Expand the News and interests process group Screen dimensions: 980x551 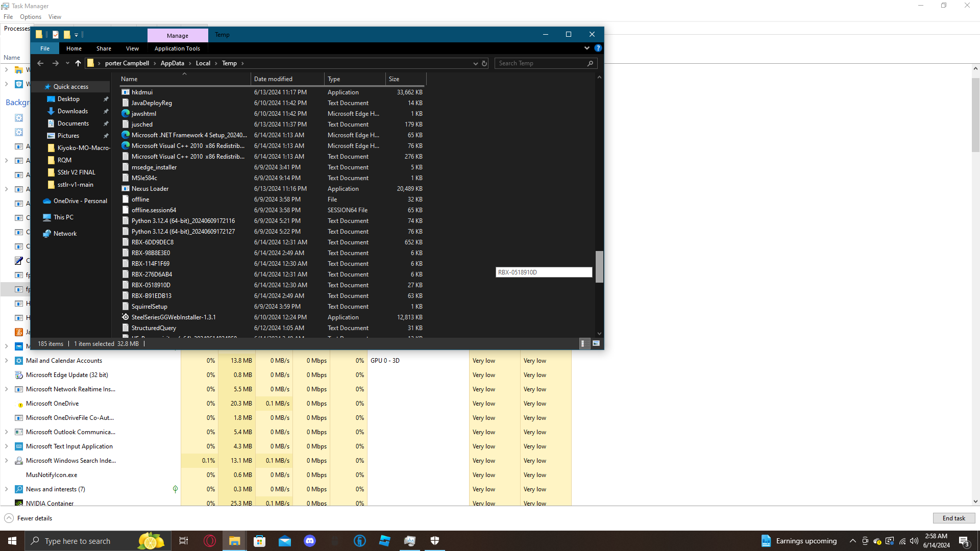coord(7,489)
